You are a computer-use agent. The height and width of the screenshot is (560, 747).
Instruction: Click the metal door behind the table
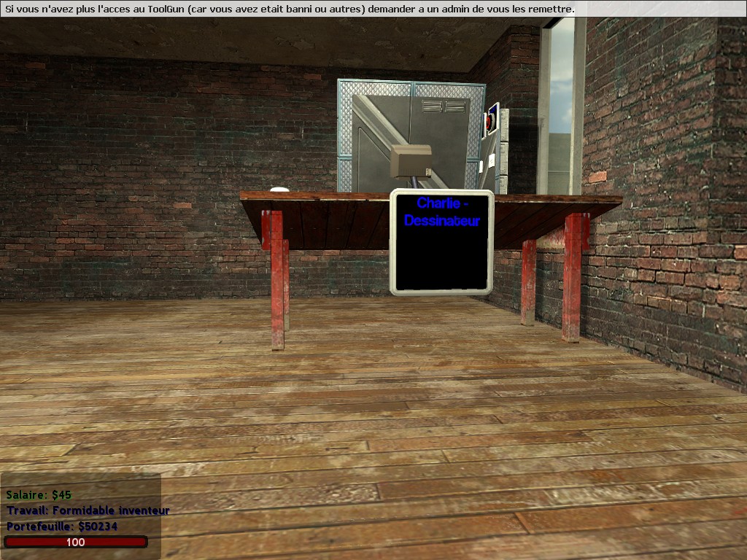pyautogui.click(x=411, y=136)
